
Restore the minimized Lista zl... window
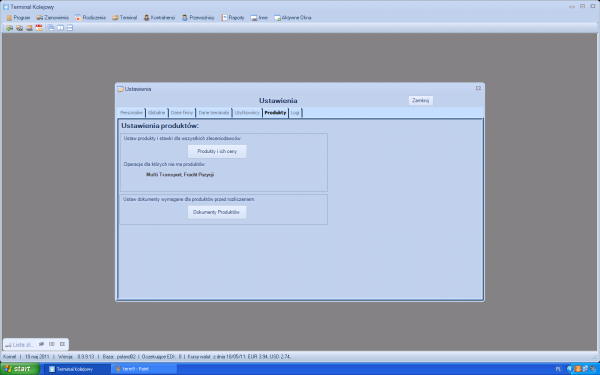[42, 344]
